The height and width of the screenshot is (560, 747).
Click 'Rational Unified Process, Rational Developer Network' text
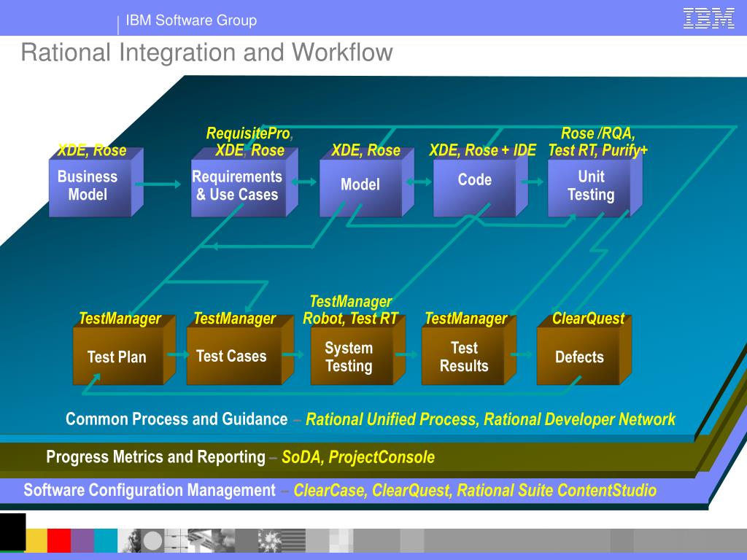tap(491, 419)
